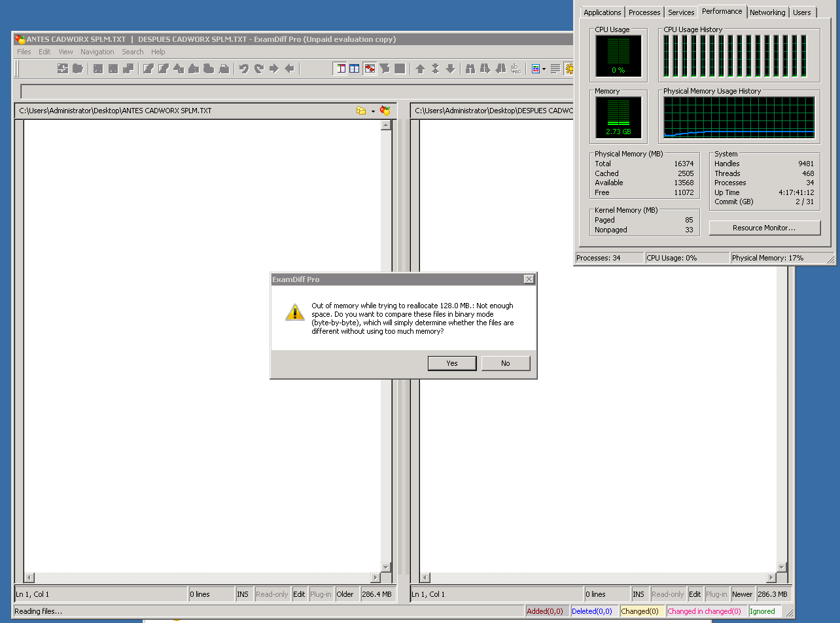Viewport: 840px width, 623px height.
Task: Click left pane horizontal scrollbar right arrow
Action: click(x=376, y=578)
